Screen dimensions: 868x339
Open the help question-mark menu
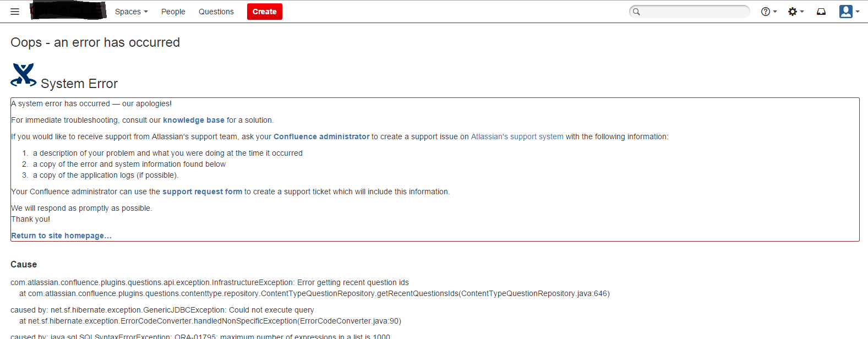[x=769, y=12]
